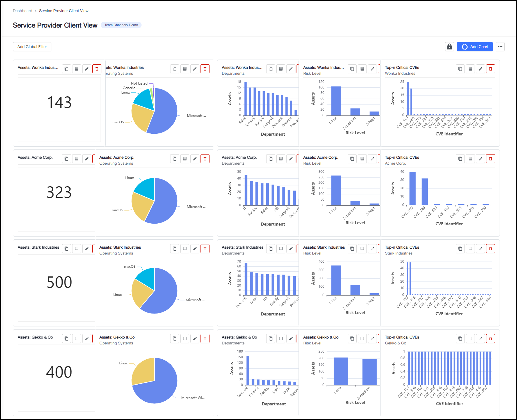View data table of Acme Risk Level chart

[362, 159]
